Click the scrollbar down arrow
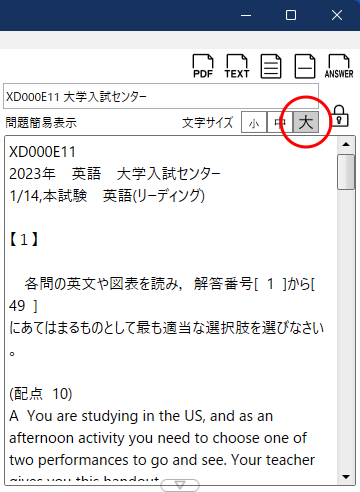 point(346,477)
